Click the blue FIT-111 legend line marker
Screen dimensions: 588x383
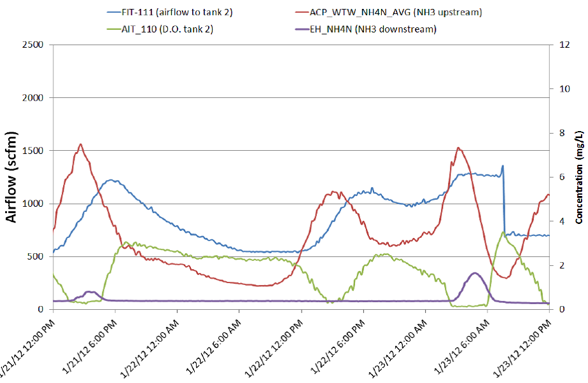tap(114, 12)
